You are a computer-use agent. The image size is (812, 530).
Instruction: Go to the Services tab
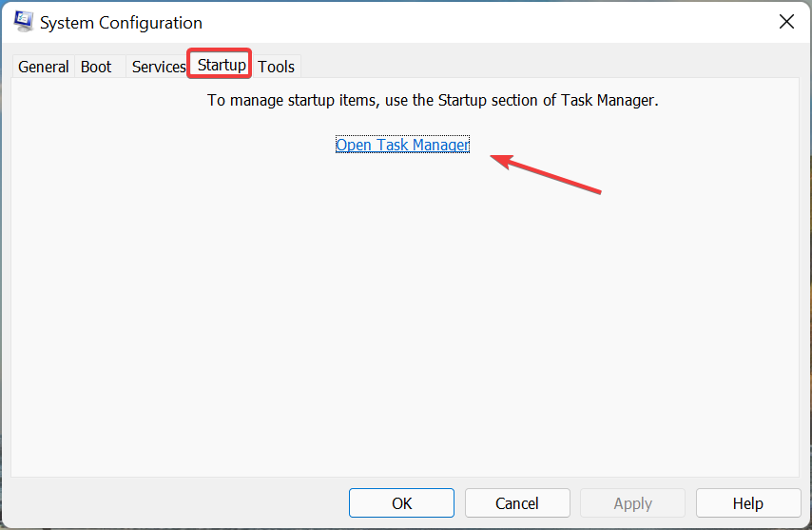(158, 67)
